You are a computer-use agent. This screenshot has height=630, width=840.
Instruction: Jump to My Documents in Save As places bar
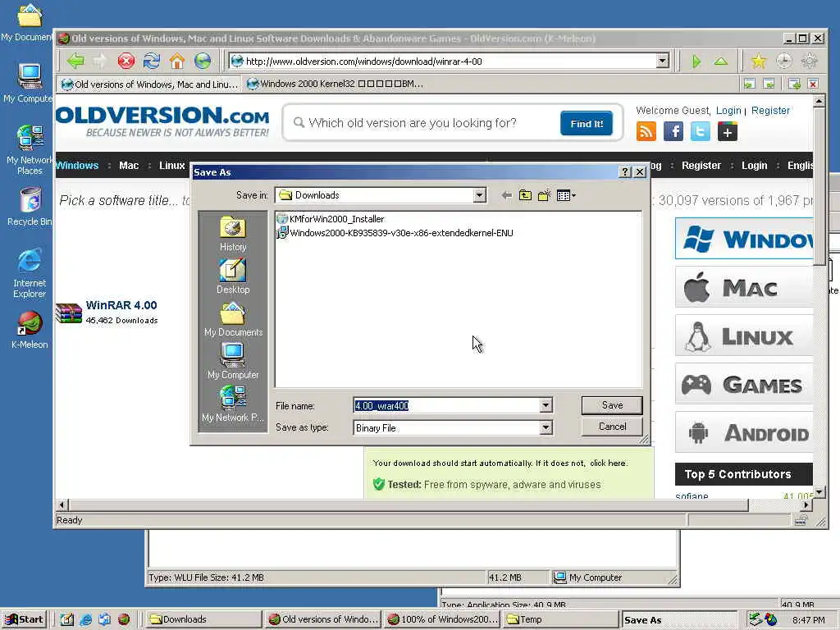[x=232, y=319]
